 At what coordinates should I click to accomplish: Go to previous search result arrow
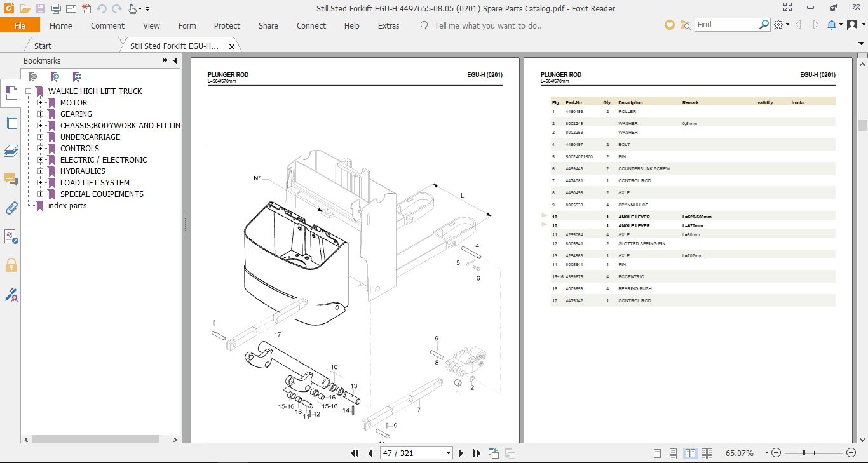pyautogui.click(x=798, y=25)
